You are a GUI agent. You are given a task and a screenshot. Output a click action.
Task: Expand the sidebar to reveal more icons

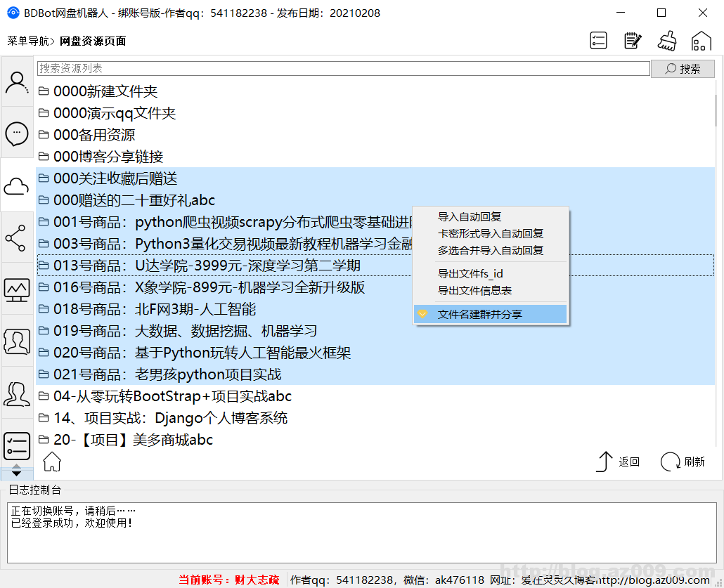17,471
